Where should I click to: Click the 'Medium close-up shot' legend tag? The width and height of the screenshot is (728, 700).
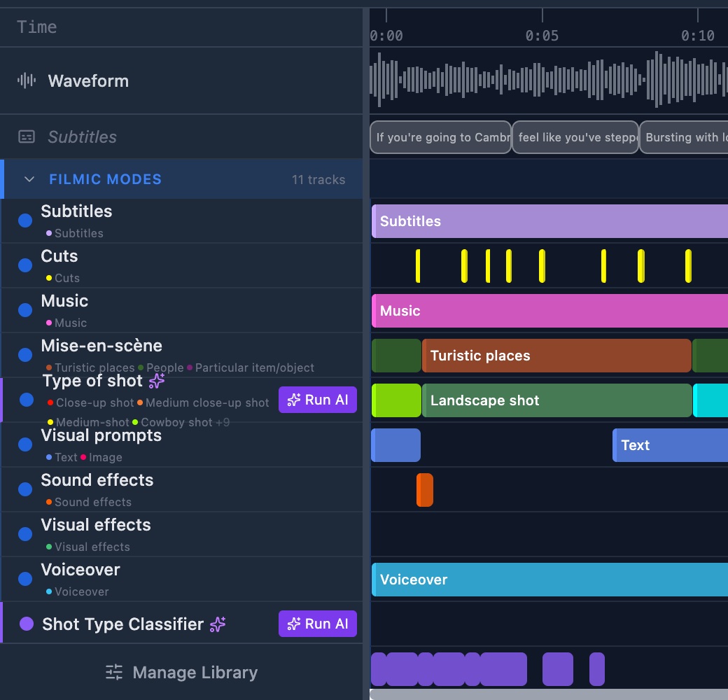(x=204, y=402)
